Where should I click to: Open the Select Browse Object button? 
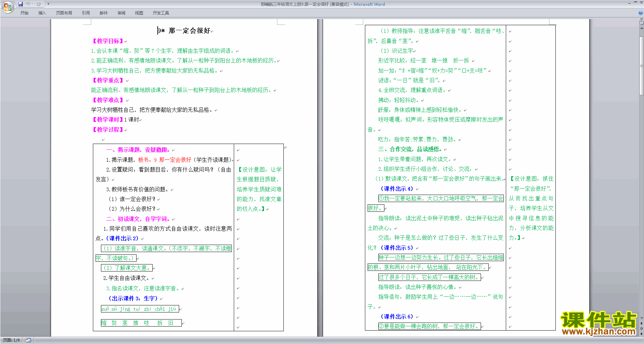pos(642,328)
